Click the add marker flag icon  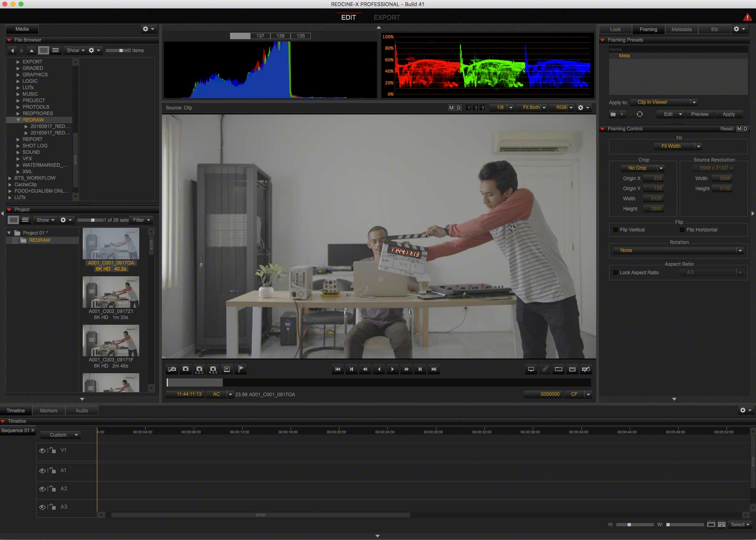(241, 369)
